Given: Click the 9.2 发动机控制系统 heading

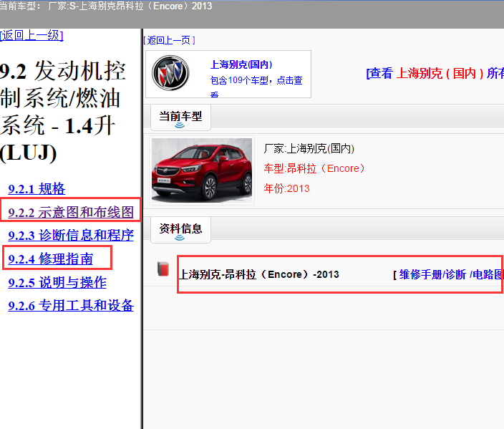Looking at the screenshot, I should click(63, 111).
